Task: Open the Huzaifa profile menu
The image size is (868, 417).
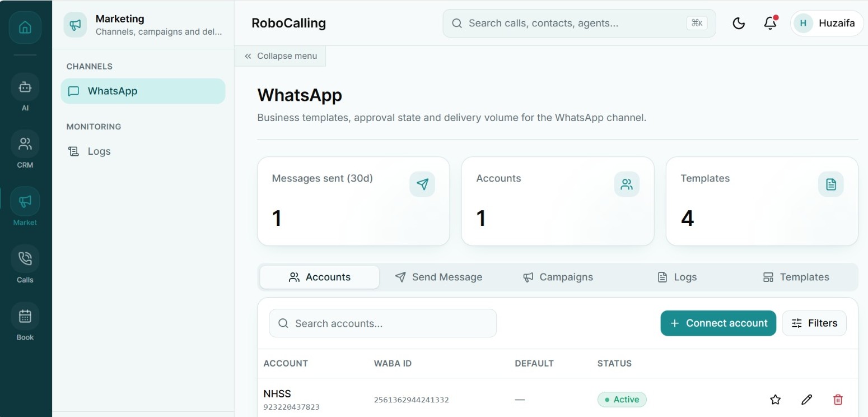Action: click(827, 23)
